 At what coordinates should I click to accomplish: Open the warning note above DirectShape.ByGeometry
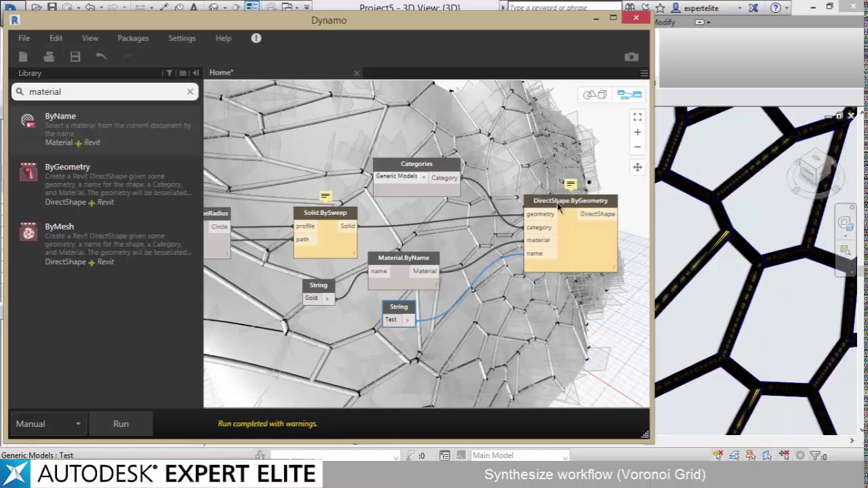570,184
